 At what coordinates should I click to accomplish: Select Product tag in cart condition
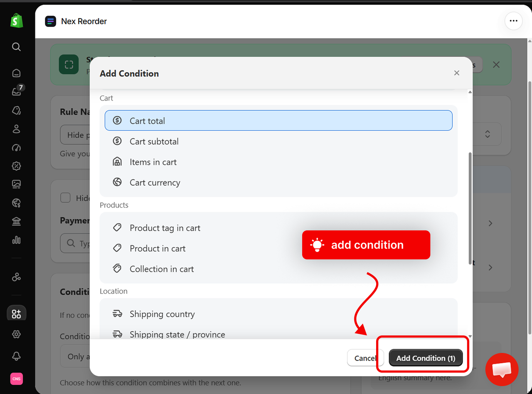click(278, 228)
